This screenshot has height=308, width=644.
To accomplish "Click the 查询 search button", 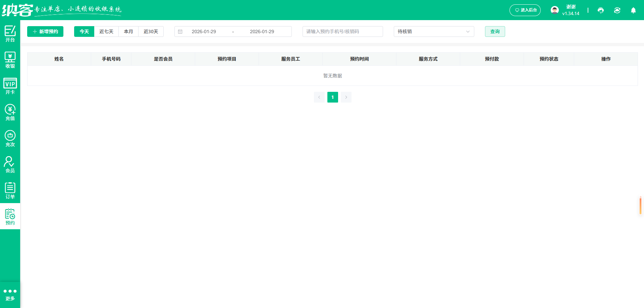I will point(494,31).
